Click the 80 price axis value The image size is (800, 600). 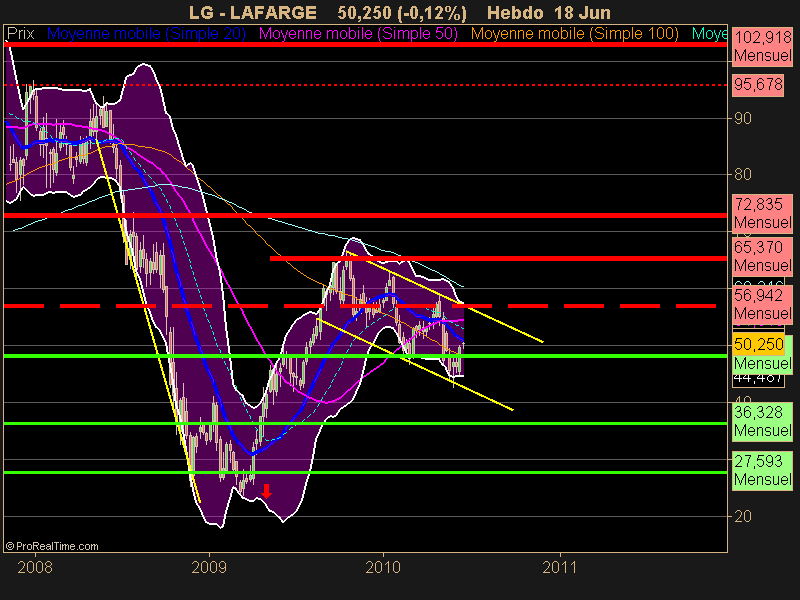(x=742, y=174)
